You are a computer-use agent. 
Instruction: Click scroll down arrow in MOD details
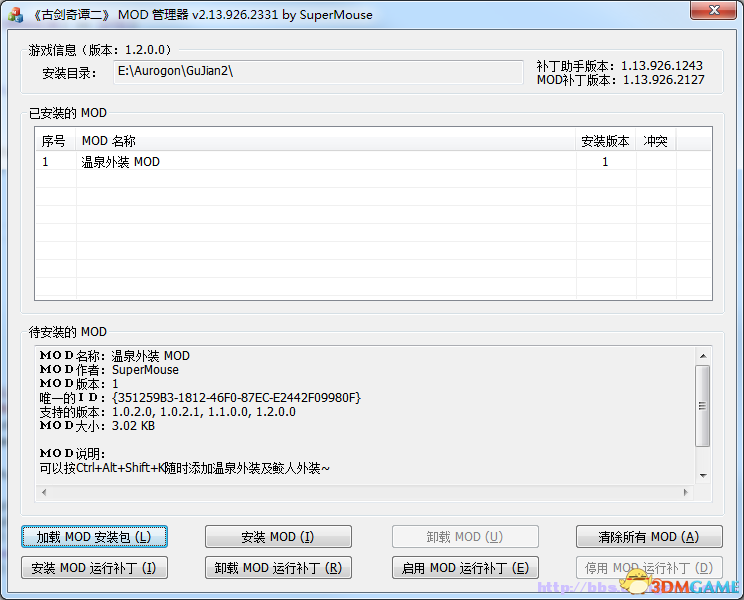click(703, 476)
